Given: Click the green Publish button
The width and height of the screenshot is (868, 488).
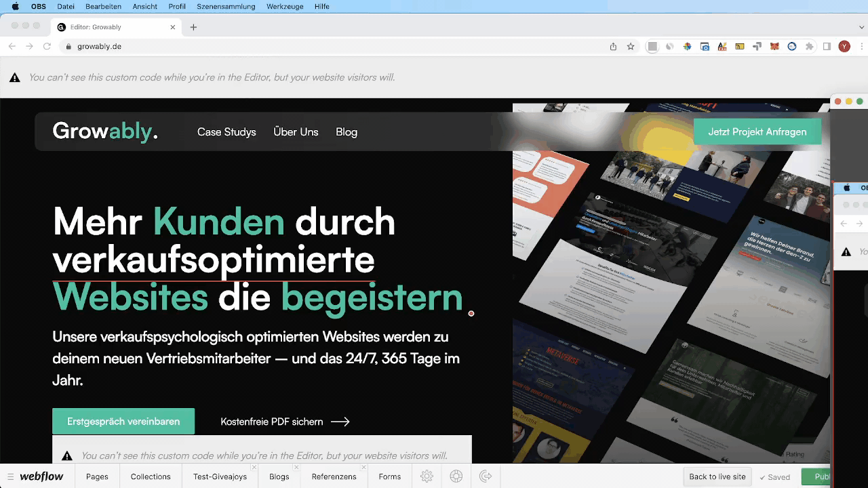Looking at the screenshot, I should (816, 476).
